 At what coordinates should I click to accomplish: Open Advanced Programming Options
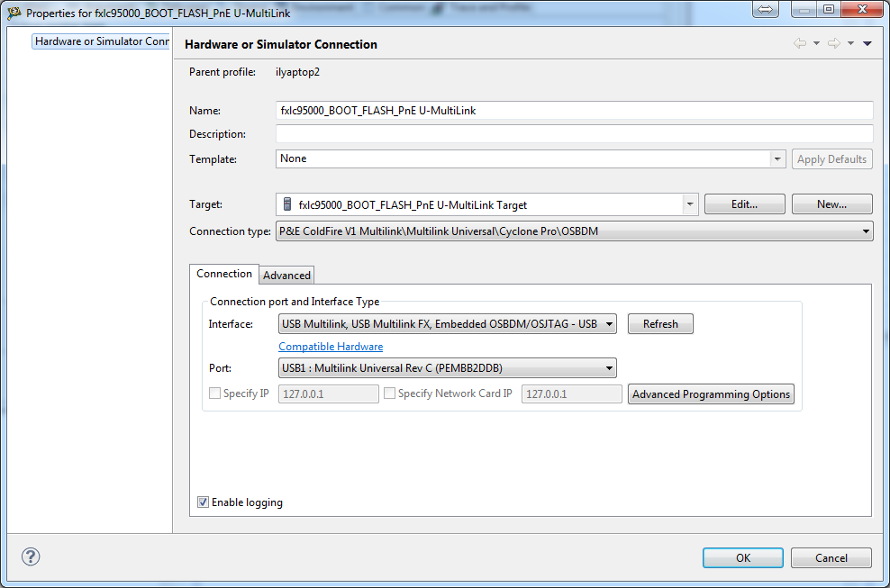tap(711, 394)
